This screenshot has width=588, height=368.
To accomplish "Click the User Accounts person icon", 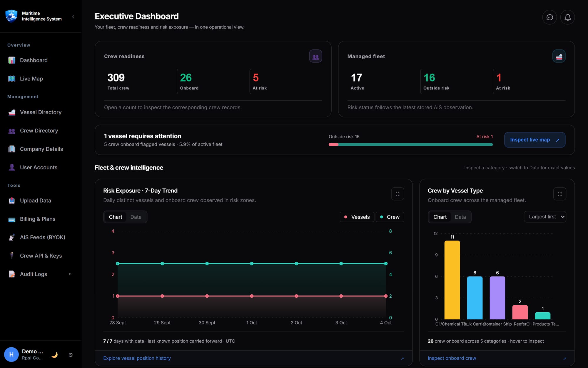I will 12,167.
